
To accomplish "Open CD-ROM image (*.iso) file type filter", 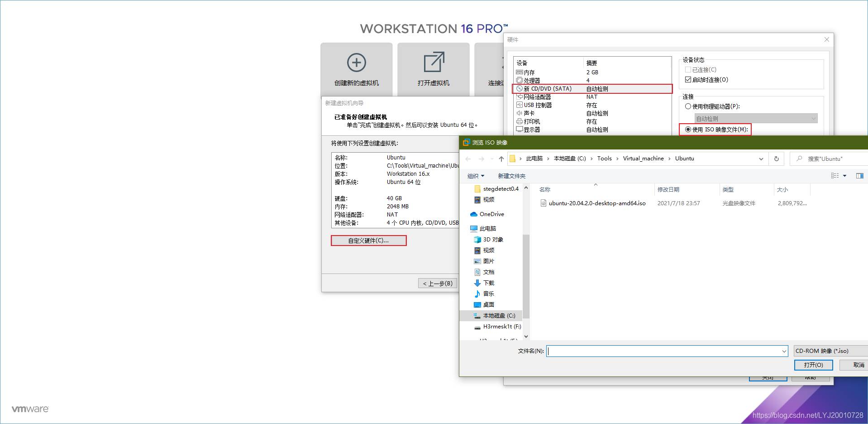I will (x=831, y=351).
